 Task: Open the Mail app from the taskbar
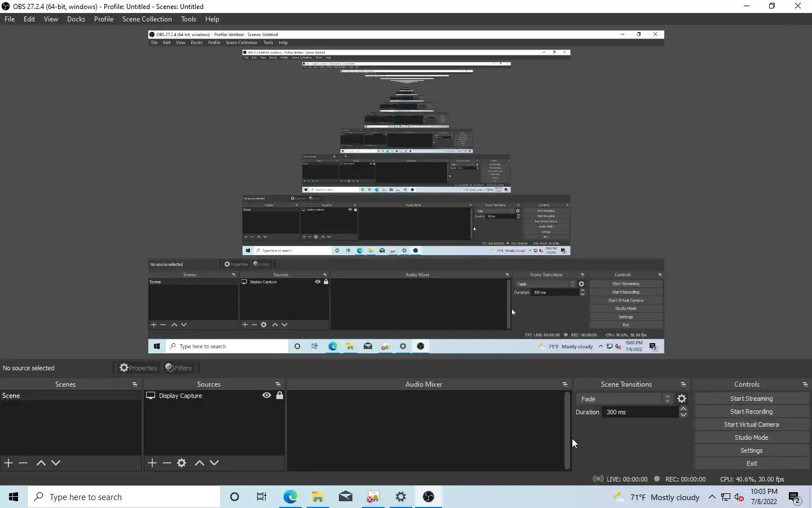346,497
